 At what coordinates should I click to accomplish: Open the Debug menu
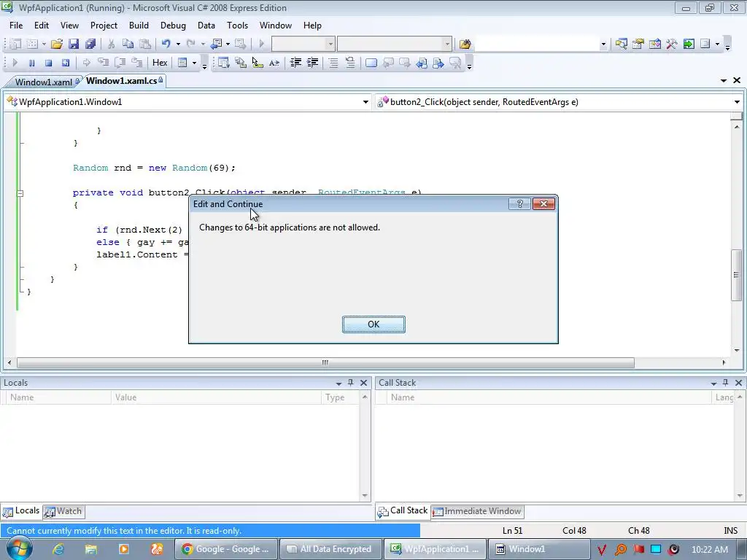[x=173, y=26]
